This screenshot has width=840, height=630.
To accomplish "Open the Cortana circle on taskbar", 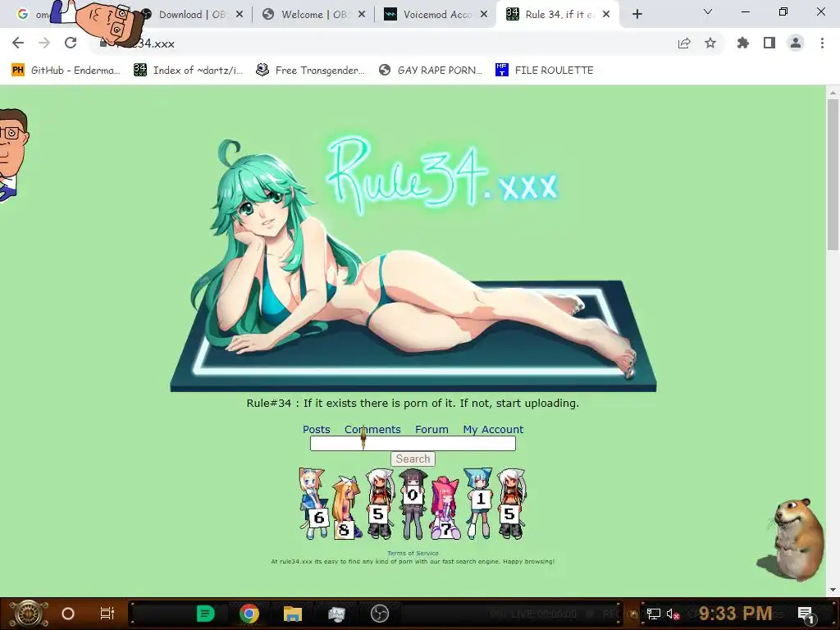I will click(x=68, y=614).
